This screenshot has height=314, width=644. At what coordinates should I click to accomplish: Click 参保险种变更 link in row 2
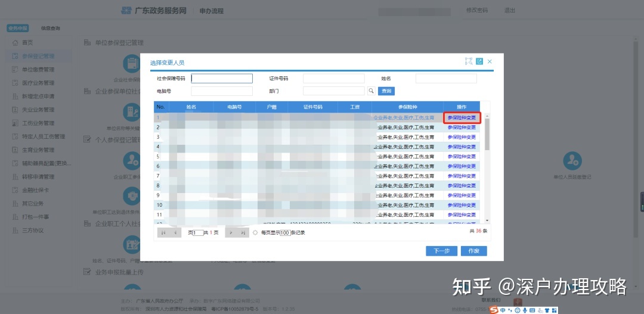click(462, 128)
